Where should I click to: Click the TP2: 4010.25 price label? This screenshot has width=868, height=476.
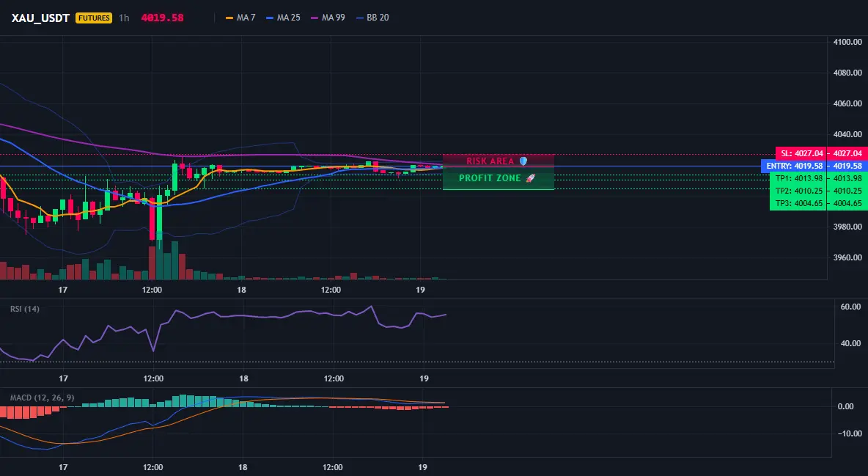click(798, 191)
